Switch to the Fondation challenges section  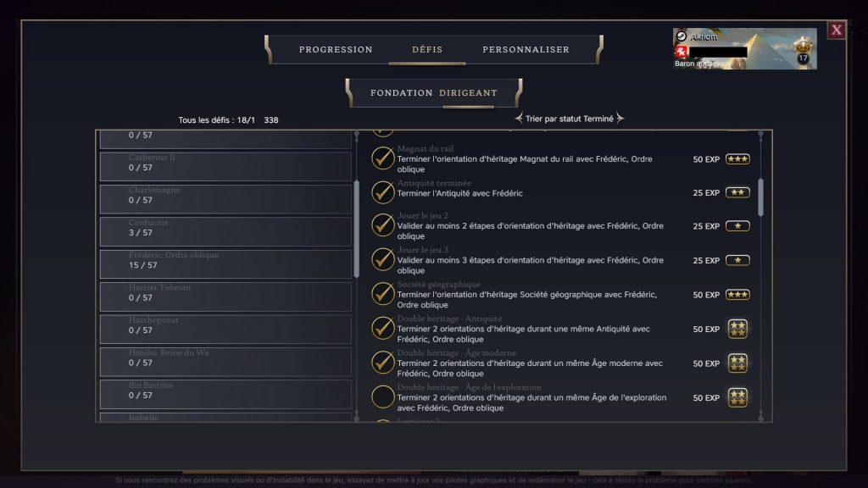tap(401, 93)
